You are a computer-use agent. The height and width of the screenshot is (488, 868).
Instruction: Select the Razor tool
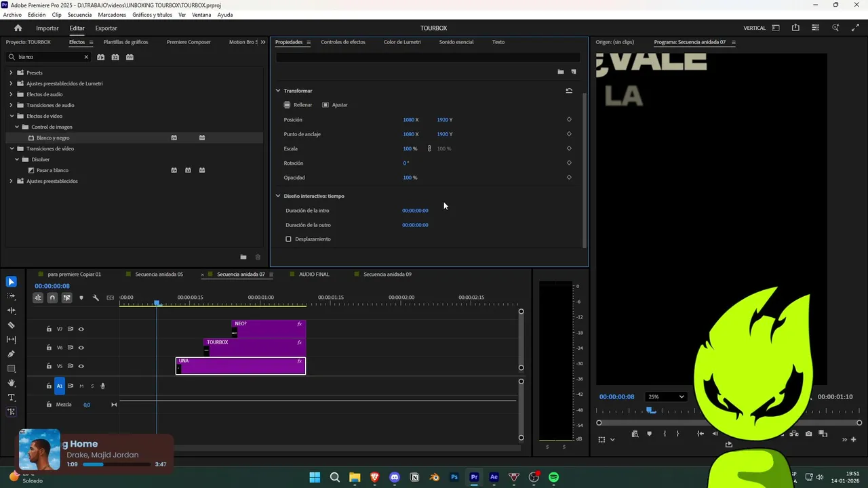tap(11, 325)
